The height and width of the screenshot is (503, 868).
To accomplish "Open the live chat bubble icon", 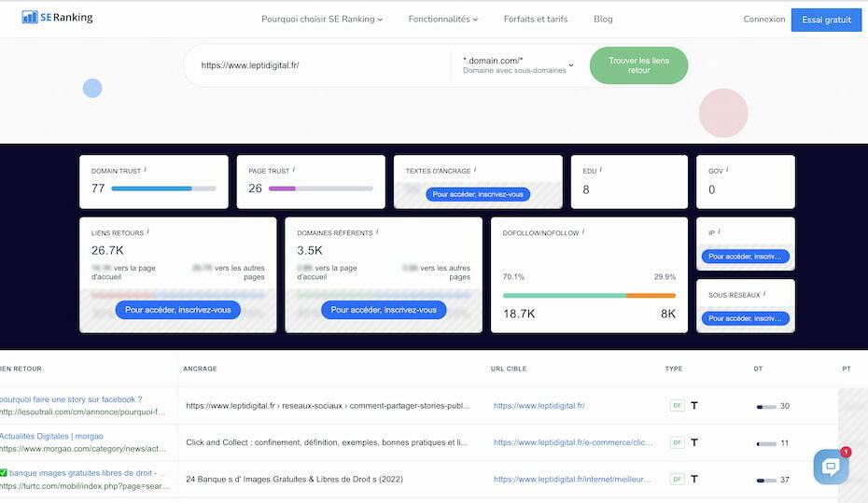I will (831, 467).
